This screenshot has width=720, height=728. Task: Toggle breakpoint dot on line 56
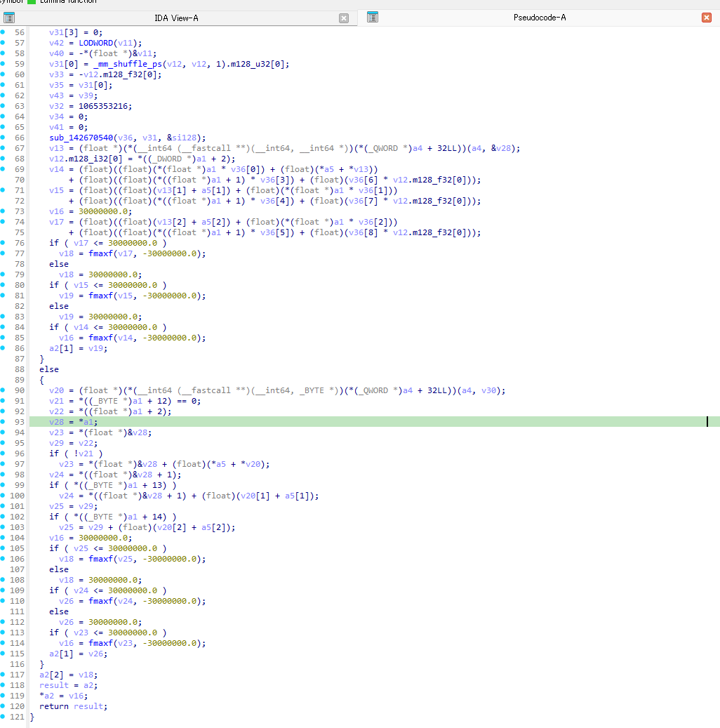[x=3, y=32]
